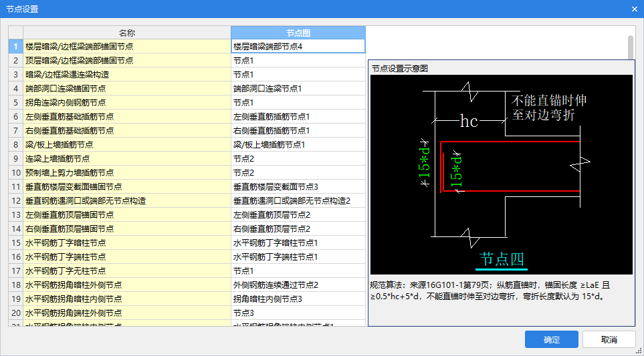Click 节点3 cell in row 20
This screenshot has width=644, height=356.
point(298,313)
